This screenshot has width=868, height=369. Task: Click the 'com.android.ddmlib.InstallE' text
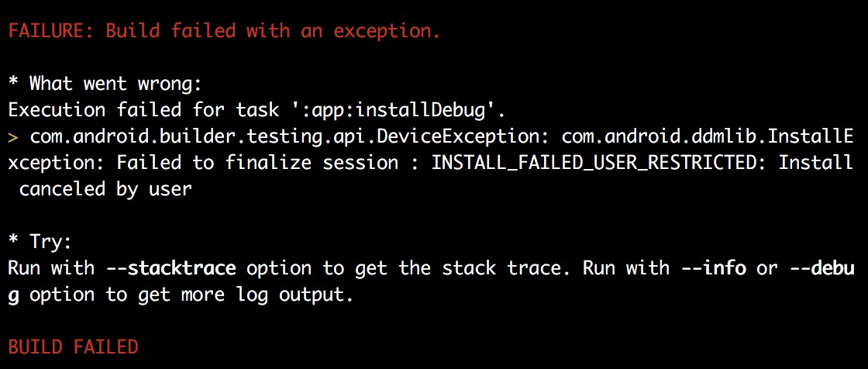tap(707, 136)
